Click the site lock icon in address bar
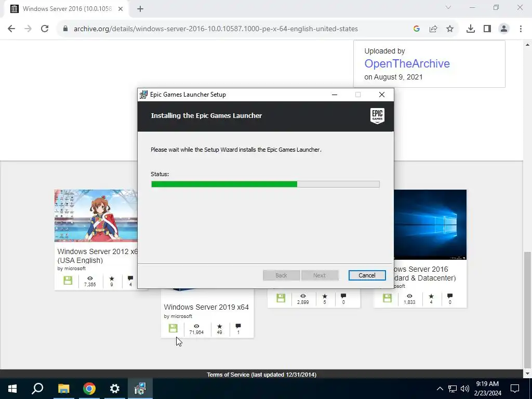The width and height of the screenshot is (532, 399). tap(65, 29)
